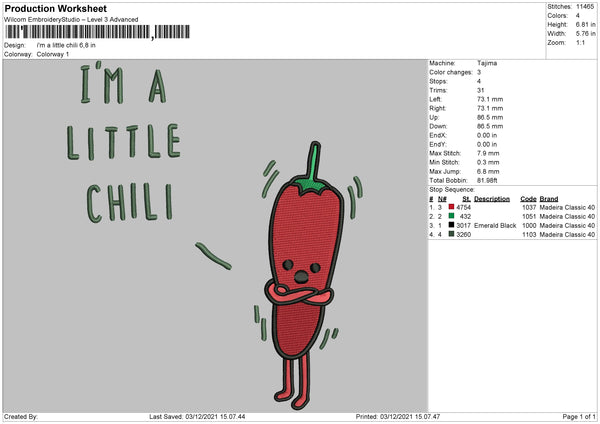This screenshot has height=424, width=600.
Task: Click the "St." column header
Action: (466, 199)
